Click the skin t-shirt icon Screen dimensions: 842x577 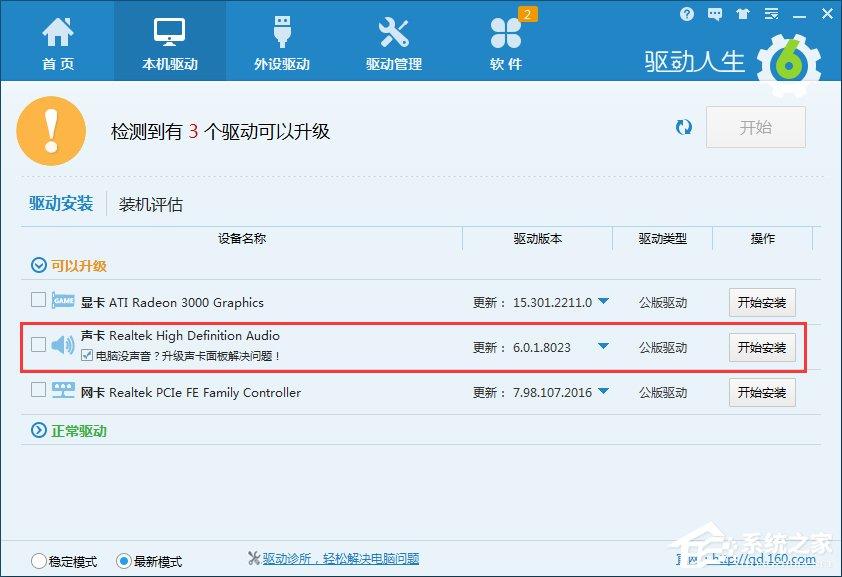(743, 14)
